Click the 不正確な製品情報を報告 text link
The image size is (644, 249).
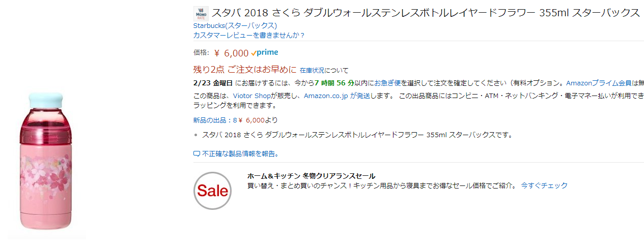(240, 153)
